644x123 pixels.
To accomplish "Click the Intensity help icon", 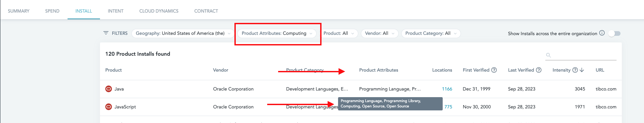I will (x=575, y=70).
